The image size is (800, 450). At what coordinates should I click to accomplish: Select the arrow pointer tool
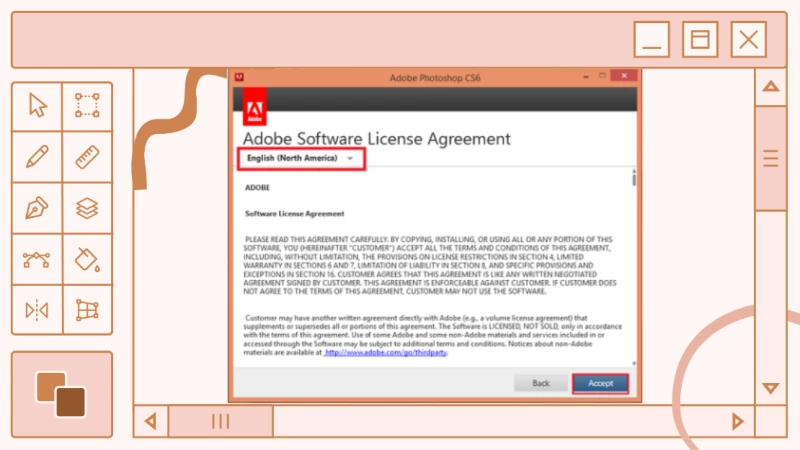[37, 105]
